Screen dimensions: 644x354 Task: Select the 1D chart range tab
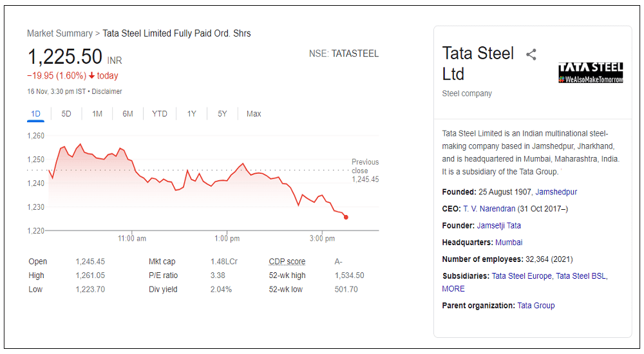35,114
